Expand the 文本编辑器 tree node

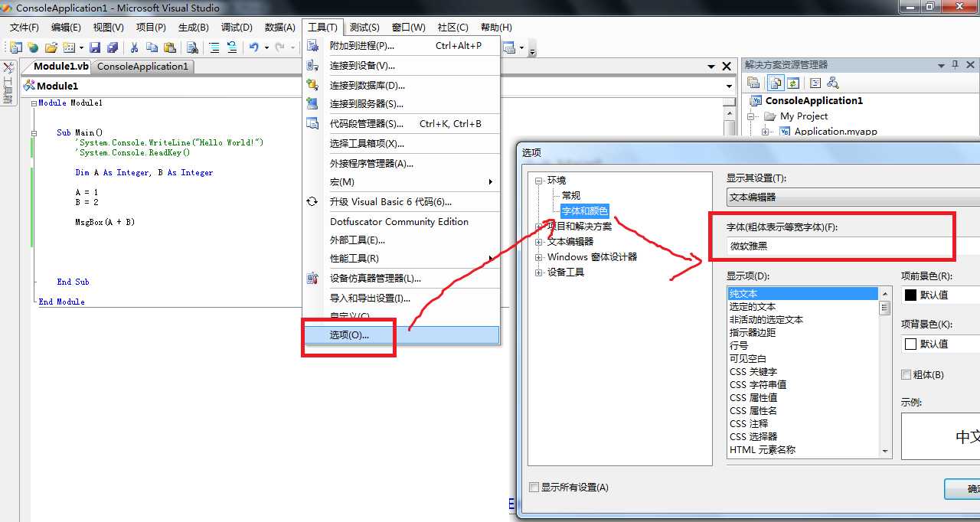click(539, 242)
